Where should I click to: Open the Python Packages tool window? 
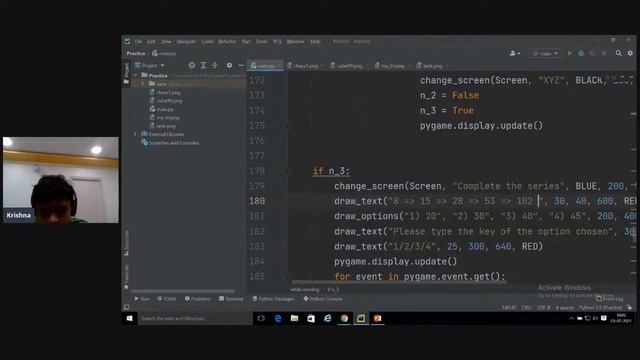[273, 299]
